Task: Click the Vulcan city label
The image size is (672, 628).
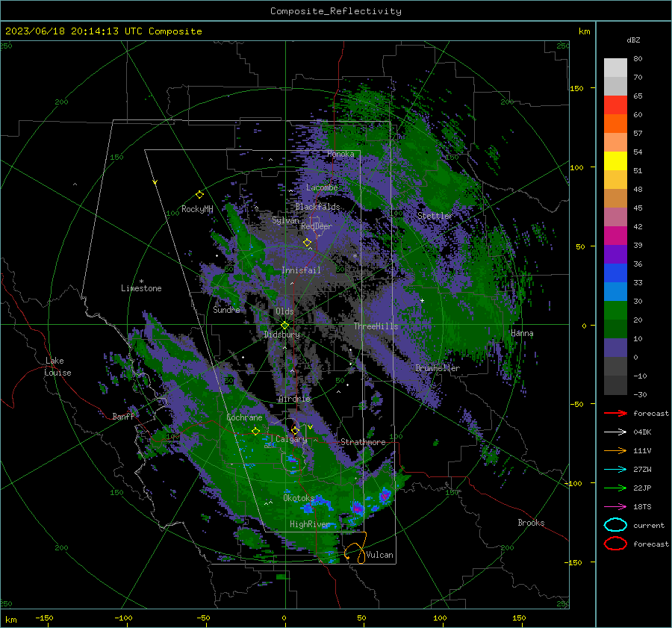Action: (380, 555)
